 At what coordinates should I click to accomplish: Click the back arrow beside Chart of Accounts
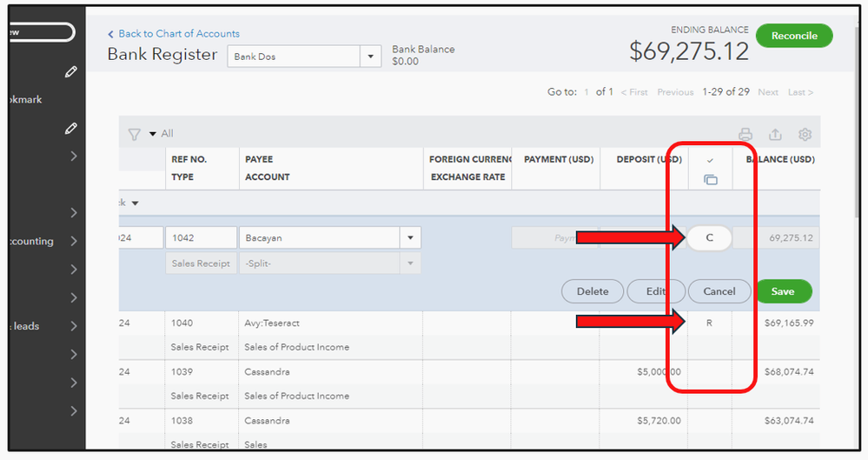click(111, 34)
